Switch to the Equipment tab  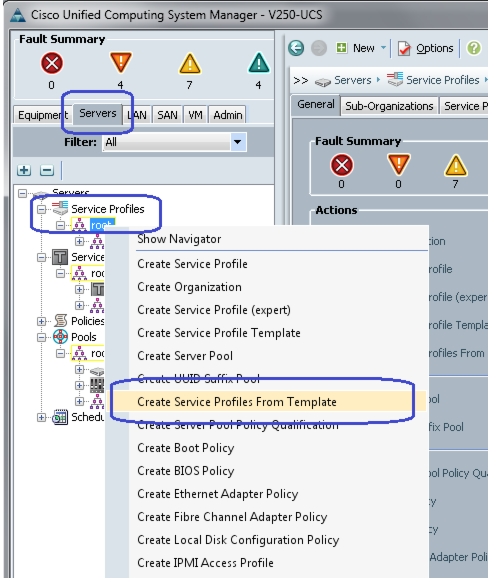click(42, 115)
